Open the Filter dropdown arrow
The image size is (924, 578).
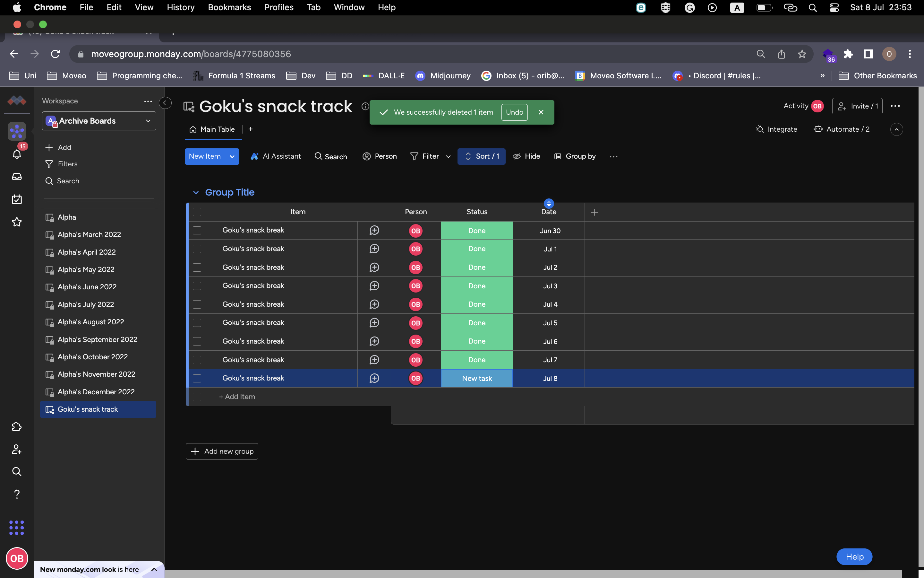pyautogui.click(x=448, y=156)
